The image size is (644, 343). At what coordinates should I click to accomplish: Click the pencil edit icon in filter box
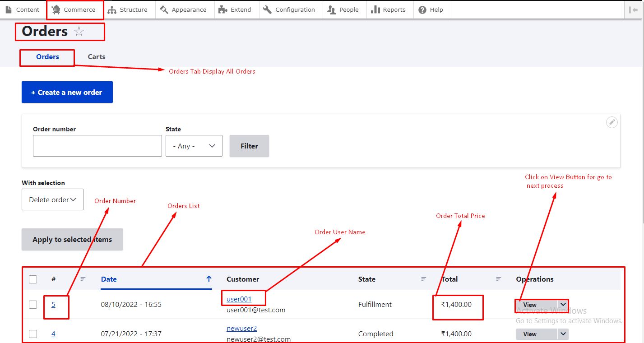click(612, 122)
